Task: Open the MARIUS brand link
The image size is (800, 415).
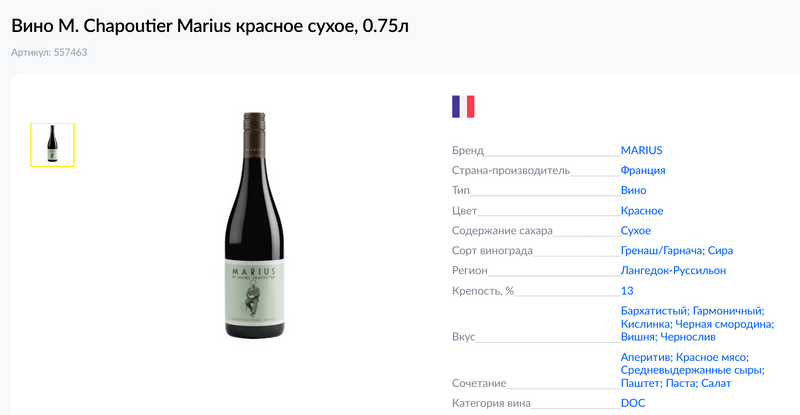Action: [x=641, y=150]
